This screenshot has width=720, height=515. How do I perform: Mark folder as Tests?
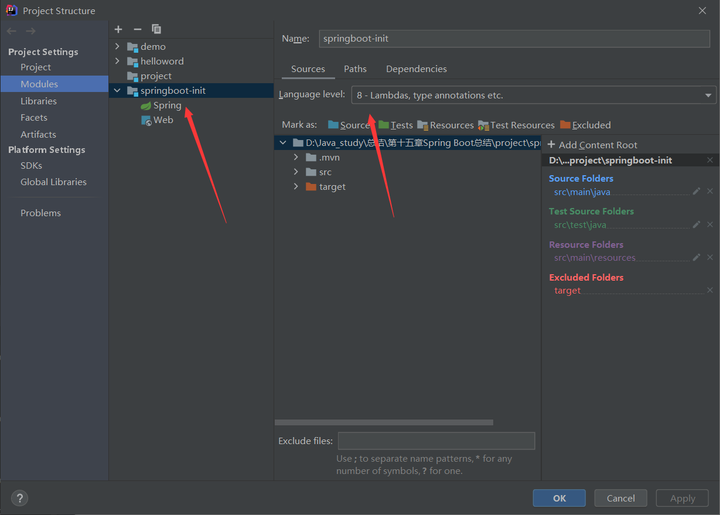[396, 125]
